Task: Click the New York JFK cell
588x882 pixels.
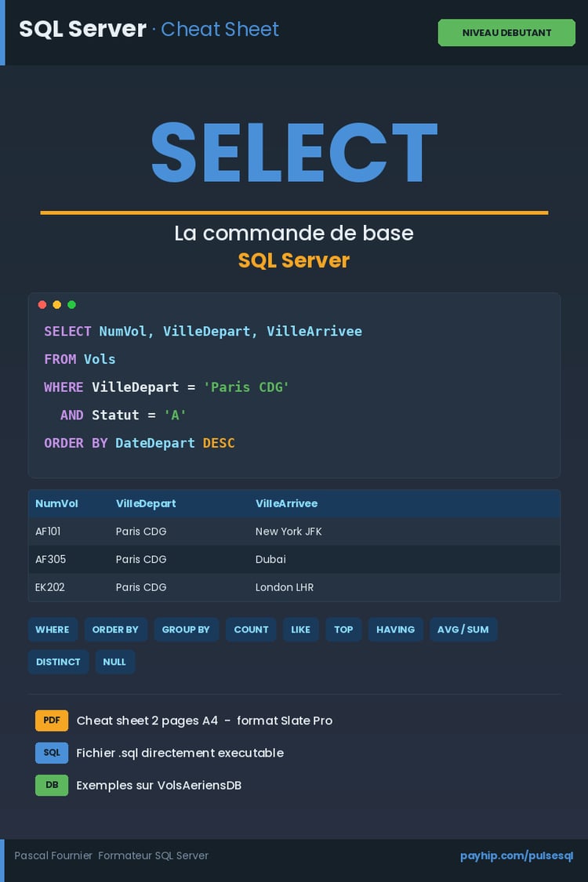Action: 289,532
